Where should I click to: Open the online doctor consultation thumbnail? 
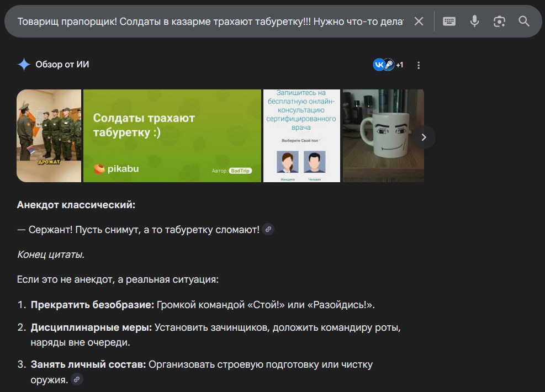click(301, 135)
